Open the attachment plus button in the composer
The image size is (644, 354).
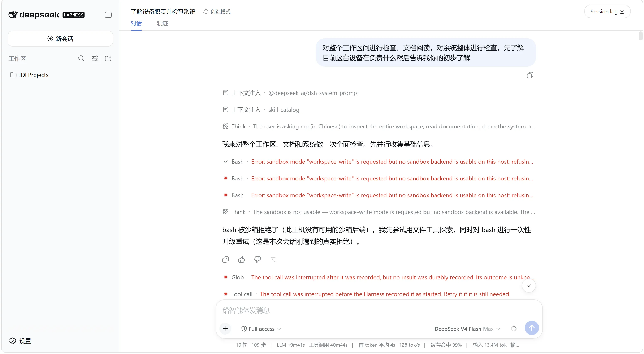tap(225, 328)
